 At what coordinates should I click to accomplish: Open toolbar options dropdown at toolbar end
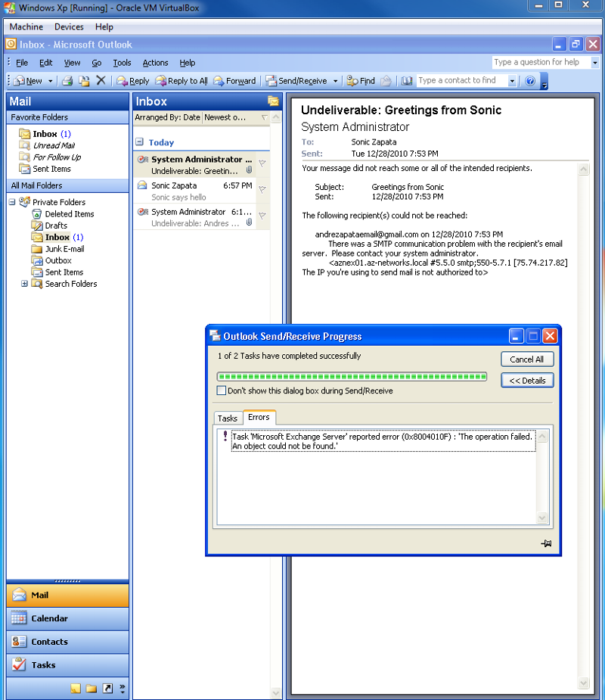pyautogui.click(x=544, y=81)
